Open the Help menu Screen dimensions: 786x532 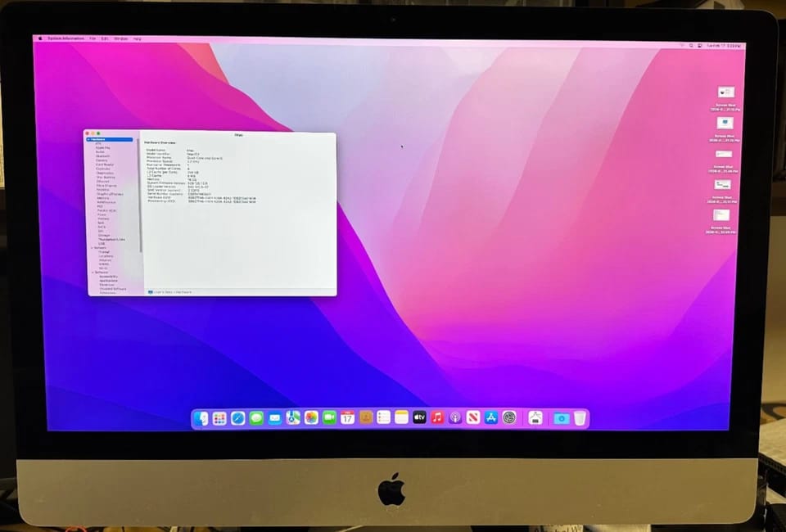pyautogui.click(x=137, y=38)
